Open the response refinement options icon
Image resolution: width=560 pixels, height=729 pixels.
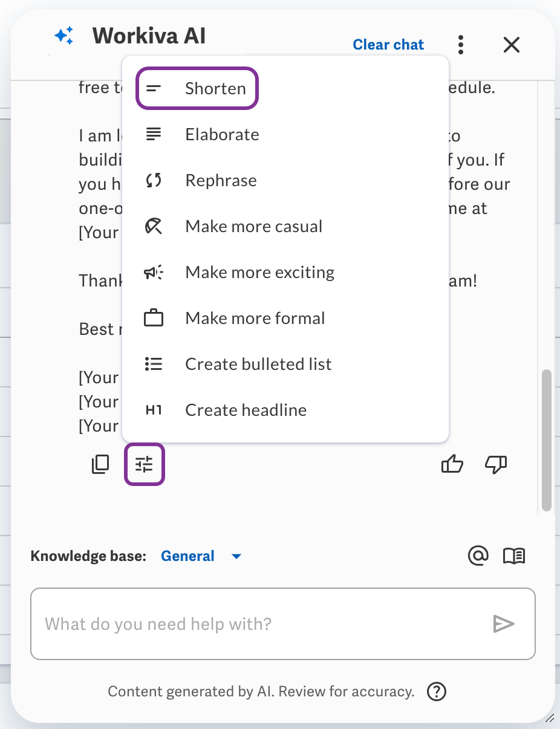tap(144, 464)
